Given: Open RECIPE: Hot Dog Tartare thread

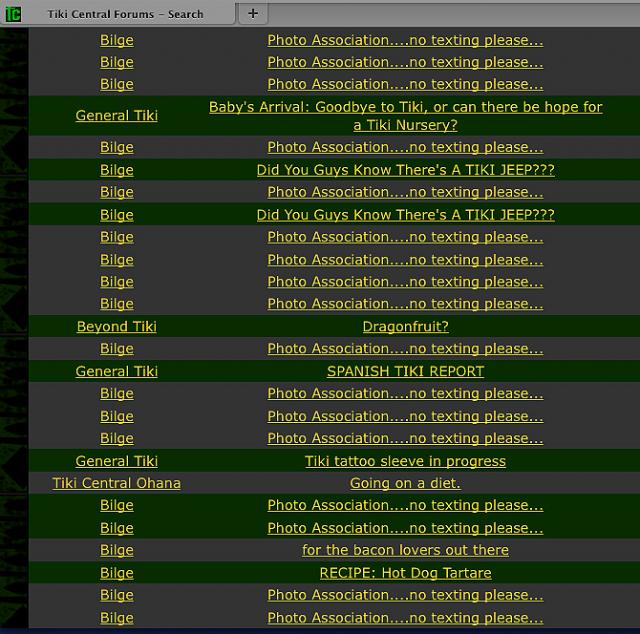Looking at the screenshot, I should tap(405, 574).
